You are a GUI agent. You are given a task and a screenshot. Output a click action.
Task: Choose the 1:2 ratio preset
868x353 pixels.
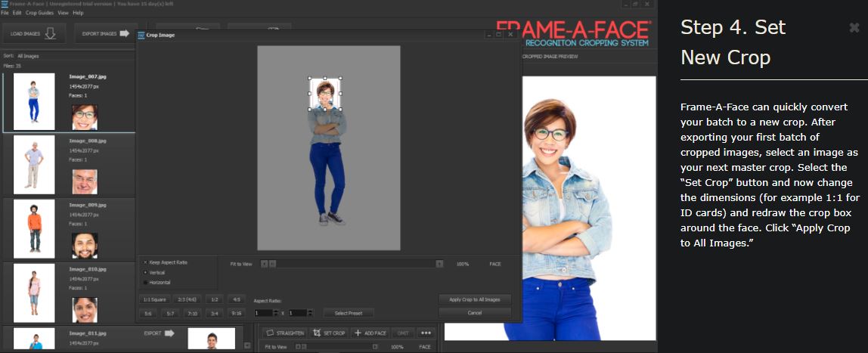tap(215, 299)
